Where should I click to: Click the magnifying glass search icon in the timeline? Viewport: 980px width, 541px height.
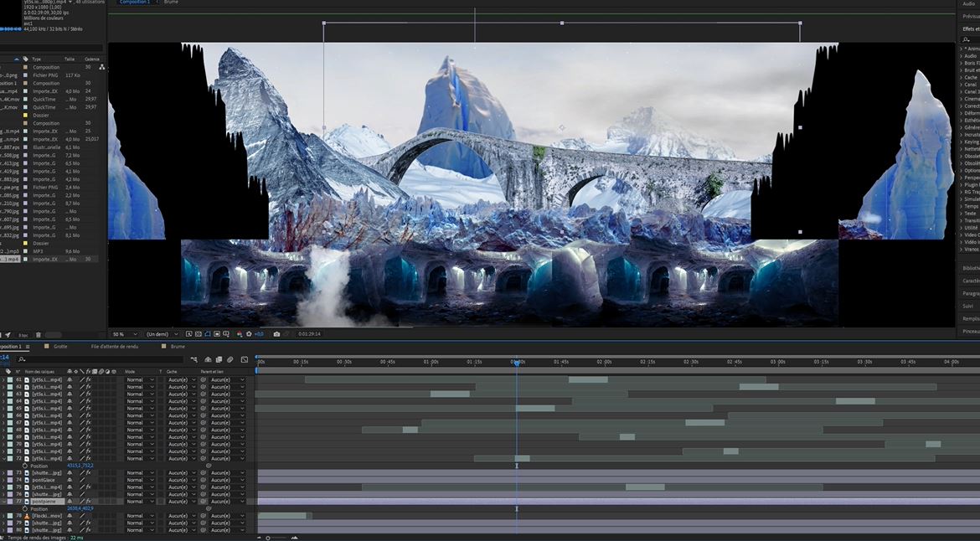[x=23, y=358]
